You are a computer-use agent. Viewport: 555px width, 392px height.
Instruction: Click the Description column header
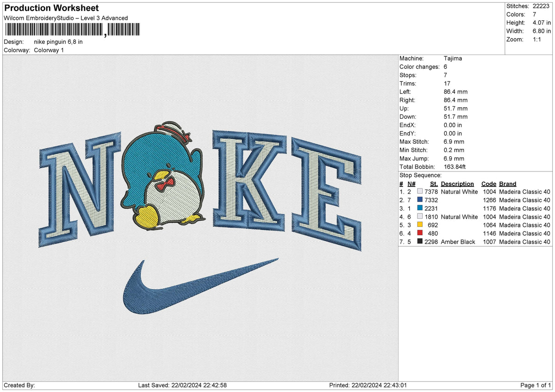pyautogui.click(x=457, y=184)
